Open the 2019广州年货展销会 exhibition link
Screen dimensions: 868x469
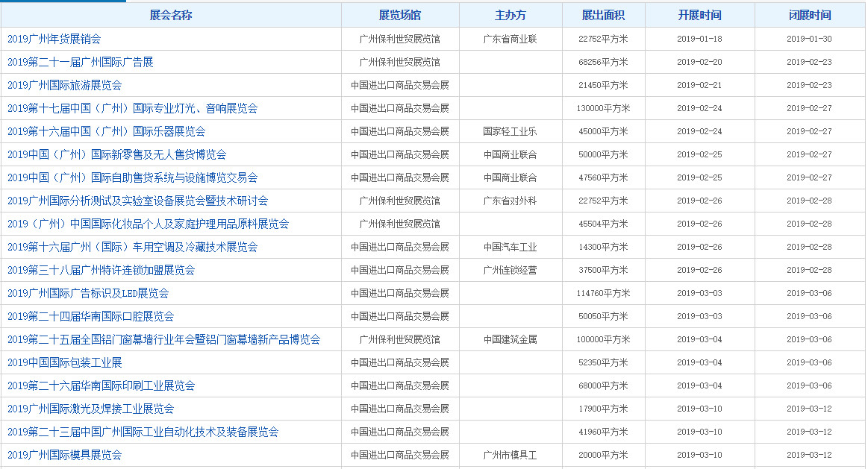pyautogui.click(x=54, y=39)
